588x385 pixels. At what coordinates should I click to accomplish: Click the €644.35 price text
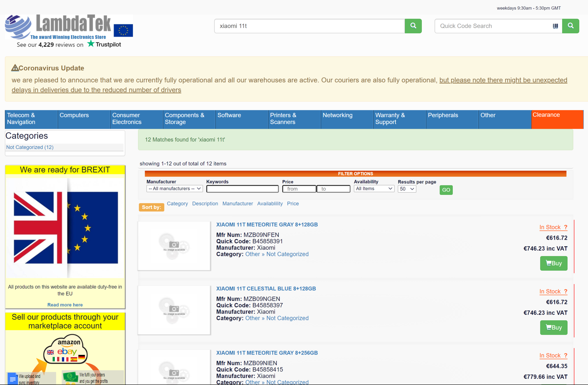click(557, 366)
